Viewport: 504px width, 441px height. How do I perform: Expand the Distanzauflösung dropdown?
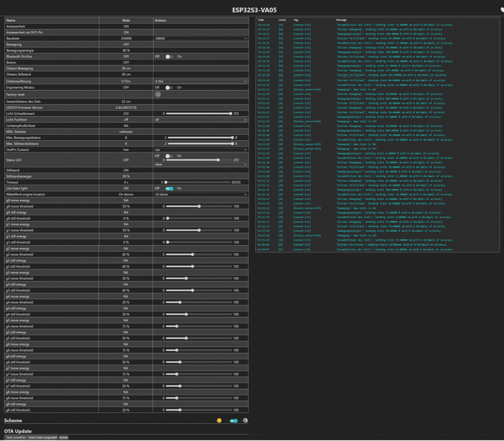pos(200,81)
